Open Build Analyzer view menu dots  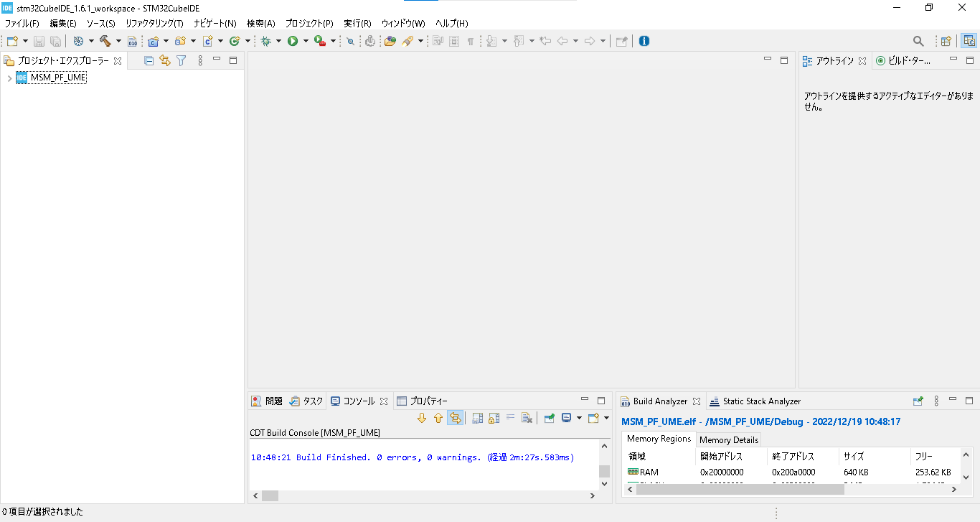pos(936,401)
